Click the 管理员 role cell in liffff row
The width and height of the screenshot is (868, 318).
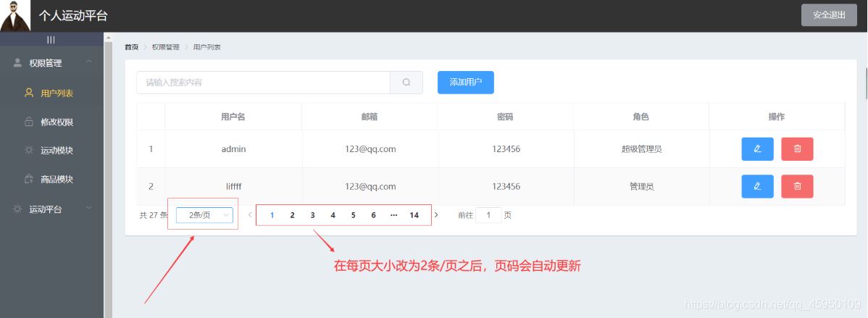pyautogui.click(x=642, y=186)
